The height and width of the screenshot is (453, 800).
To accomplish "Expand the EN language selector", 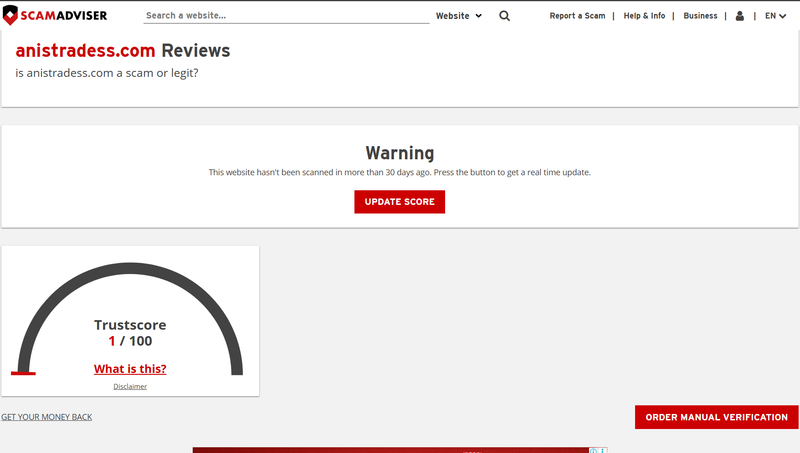I will (x=775, y=16).
